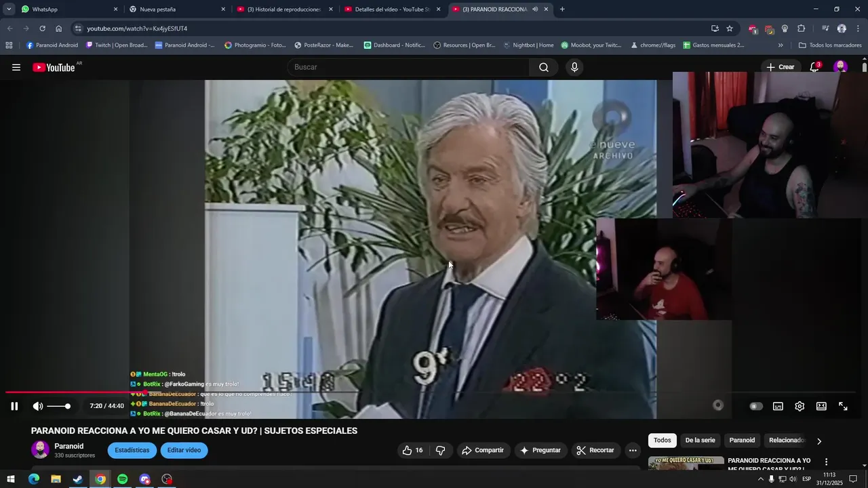Enter fullscreen mode

843,406
